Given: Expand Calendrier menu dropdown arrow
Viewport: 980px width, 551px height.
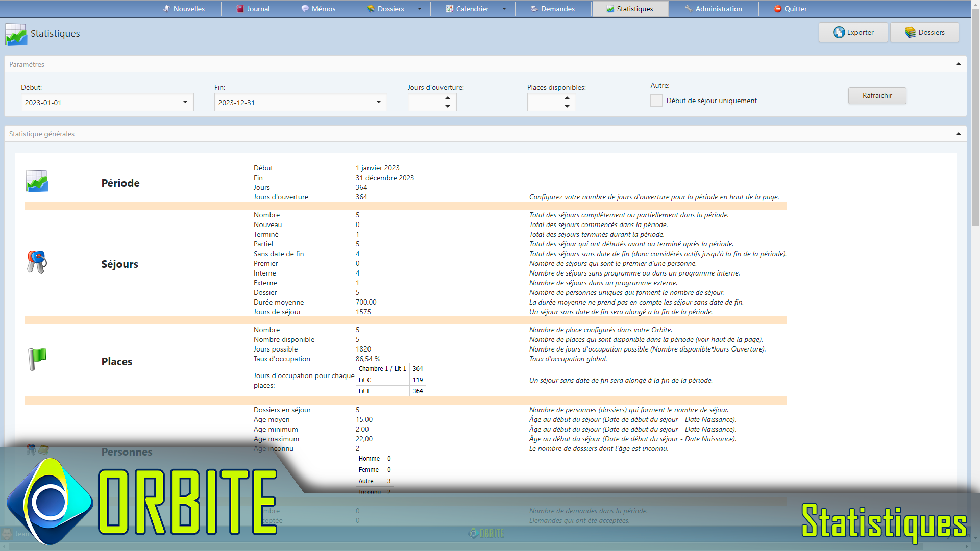Looking at the screenshot, I should [504, 9].
